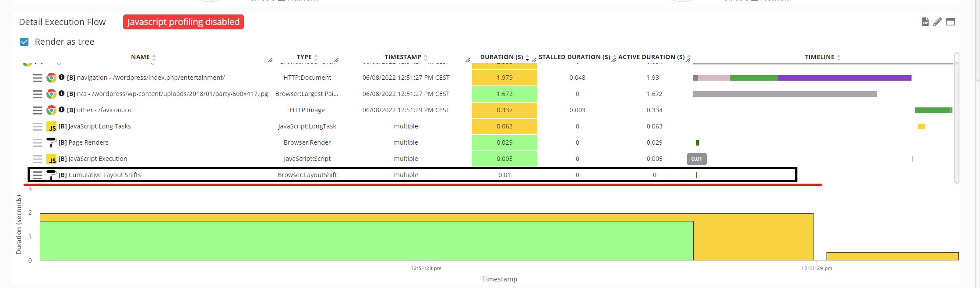Click Chrome icon on party-600x417.jpg row
The image size is (980, 288).
51,94
